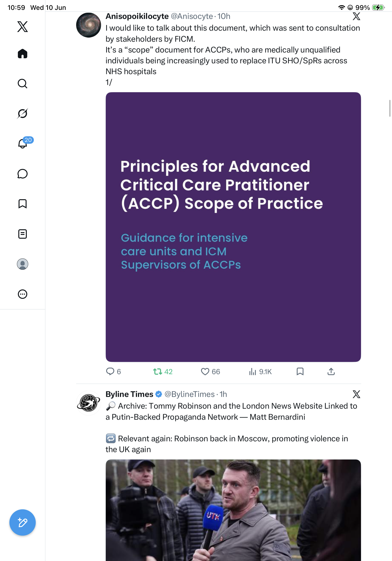The height and width of the screenshot is (561, 392).
Task: Open Bookmarks in the sidebar
Action: click(x=23, y=204)
